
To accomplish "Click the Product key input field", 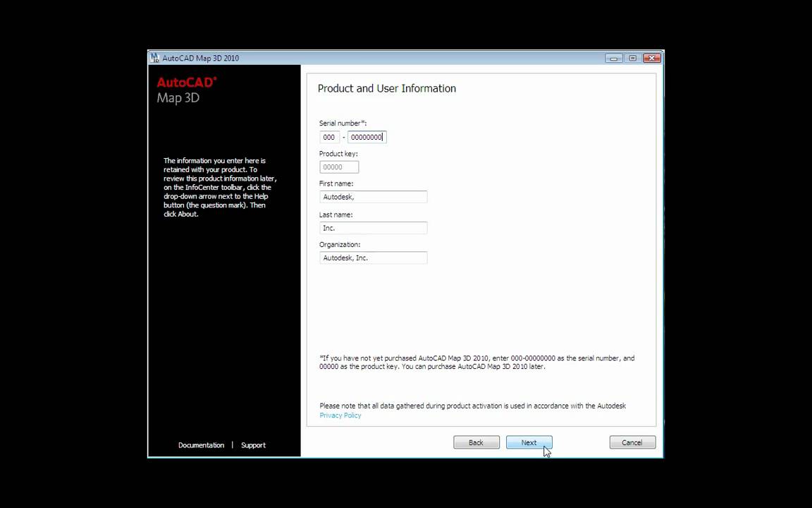I will click(339, 167).
